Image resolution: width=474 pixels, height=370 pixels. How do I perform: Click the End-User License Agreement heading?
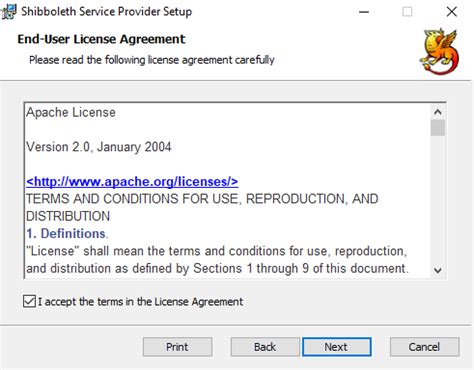click(101, 39)
